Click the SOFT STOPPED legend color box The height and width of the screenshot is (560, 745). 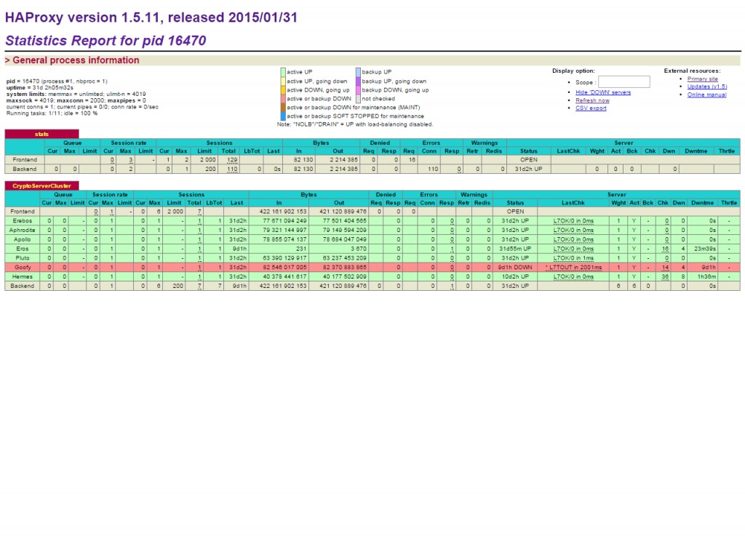tap(283, 116)
